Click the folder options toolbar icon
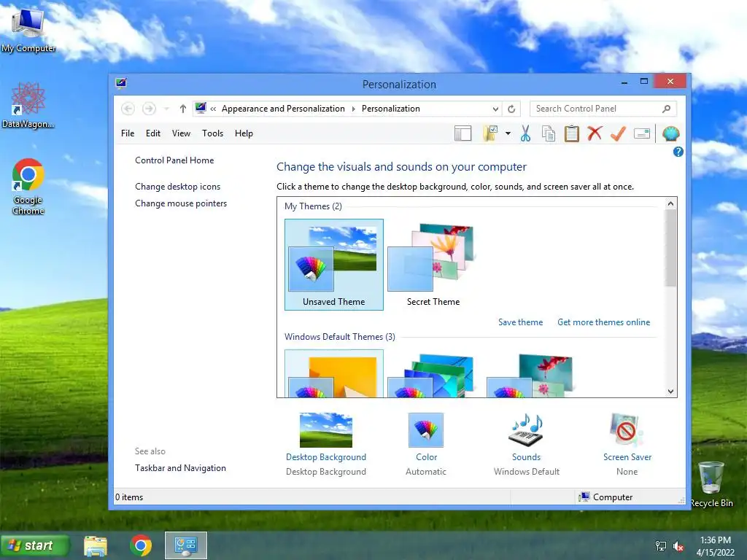747x560 pixels. (490, 134)
